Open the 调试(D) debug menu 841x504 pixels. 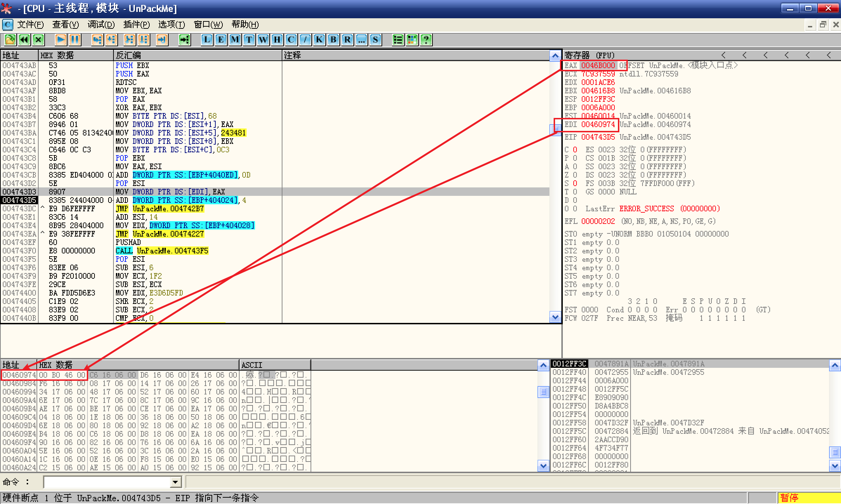point(101,25)
